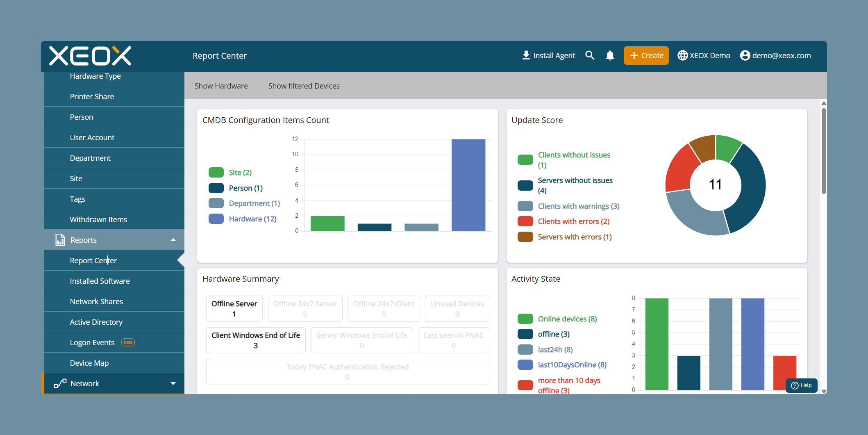This screenshot has width=868, height=435.
Task: Click the Department item in sidebar
Action: tap(114, 158)
